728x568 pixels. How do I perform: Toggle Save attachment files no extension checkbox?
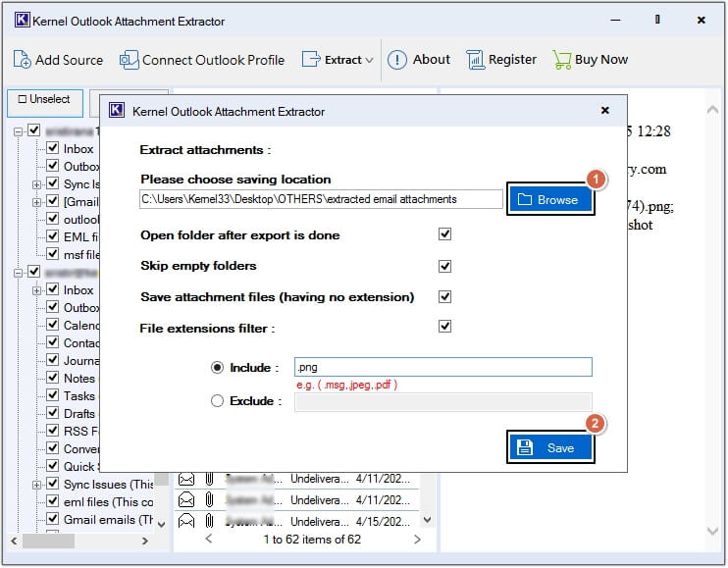pyautogui.click(x=444, y=296)
